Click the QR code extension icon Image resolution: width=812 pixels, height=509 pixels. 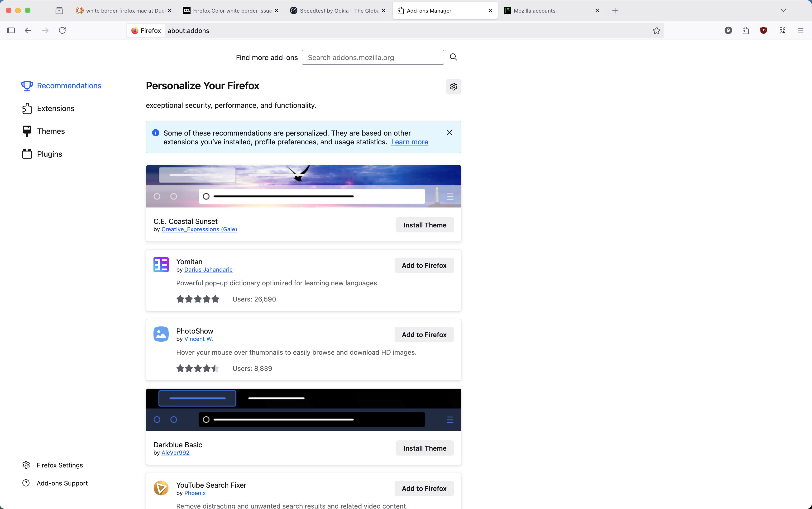pyautogui.click(x=782, y=31)
